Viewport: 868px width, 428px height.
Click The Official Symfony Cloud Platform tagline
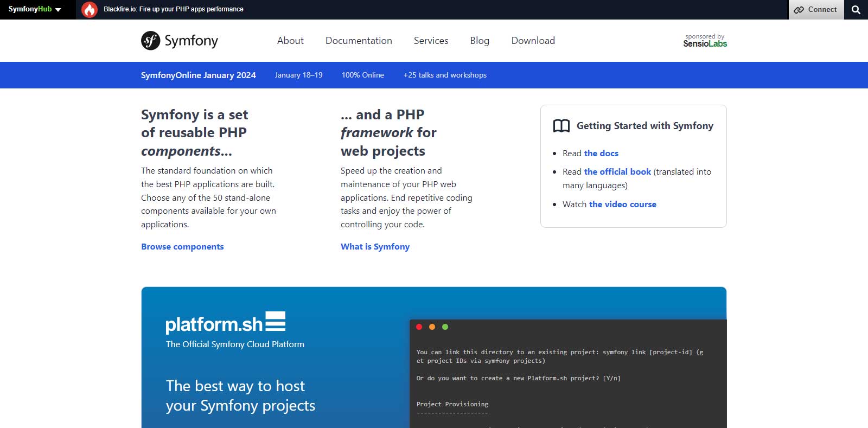[x=235, y=344]
